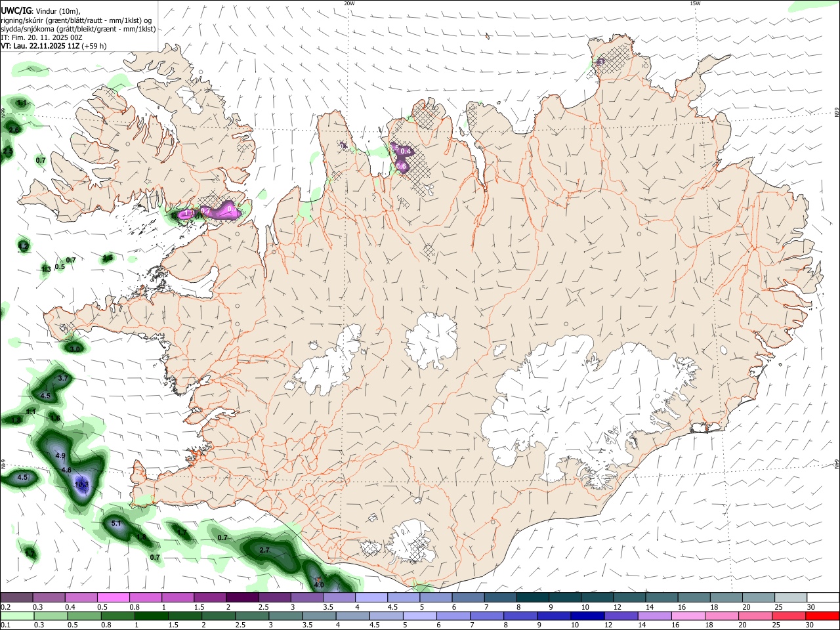This screenshot has width=840, height=630.
Task: Click the bright pink 0.5 snow legend swatch
Action: tap(113, 598)
